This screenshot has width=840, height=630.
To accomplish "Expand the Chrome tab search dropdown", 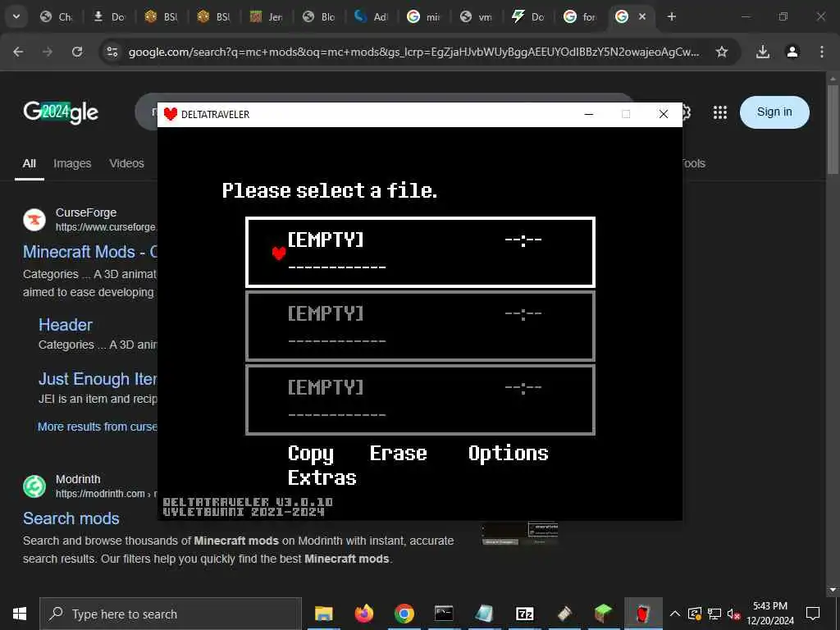I will [x=16, y=16].
